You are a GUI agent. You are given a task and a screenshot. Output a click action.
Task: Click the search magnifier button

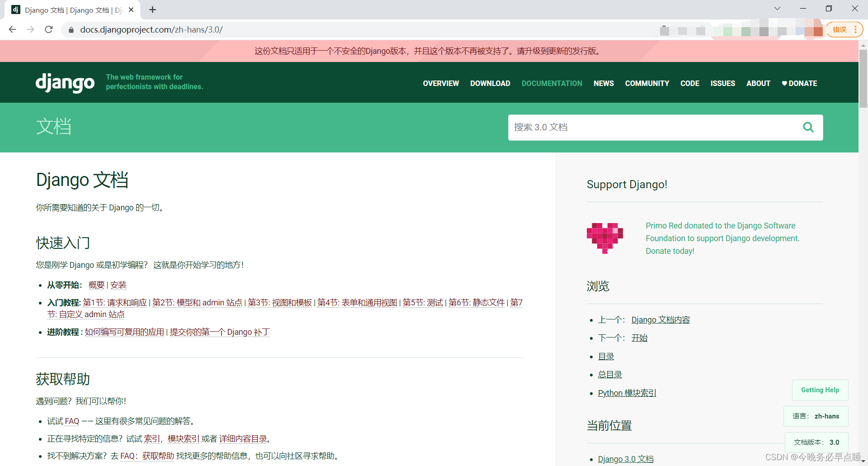(808, 127)
